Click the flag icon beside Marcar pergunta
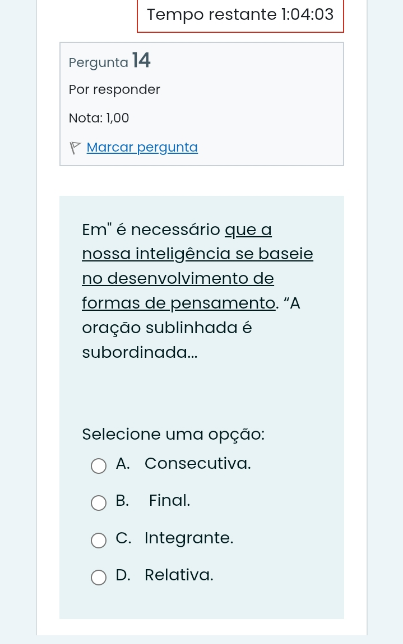Image resolution: width=403 pixels, height=644 pixels. (75, 148)
